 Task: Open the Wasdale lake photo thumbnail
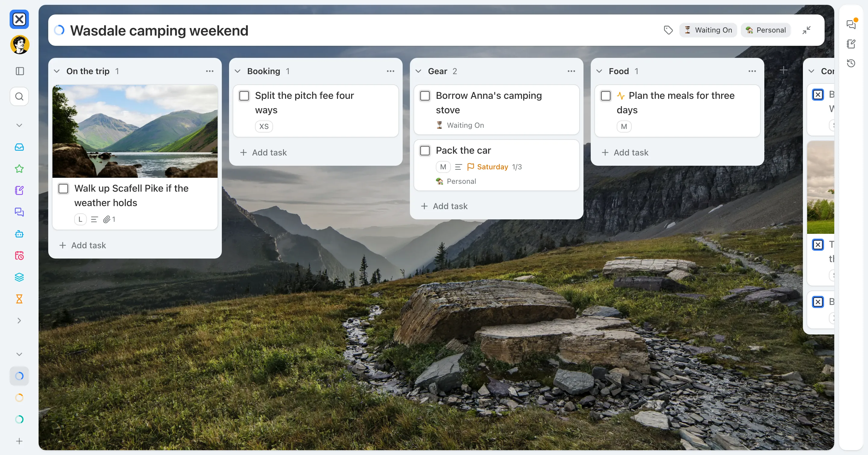point(135,131)
